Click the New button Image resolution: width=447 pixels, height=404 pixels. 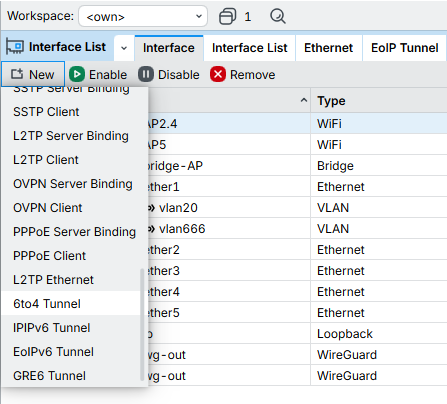click(x=33, y=74)
